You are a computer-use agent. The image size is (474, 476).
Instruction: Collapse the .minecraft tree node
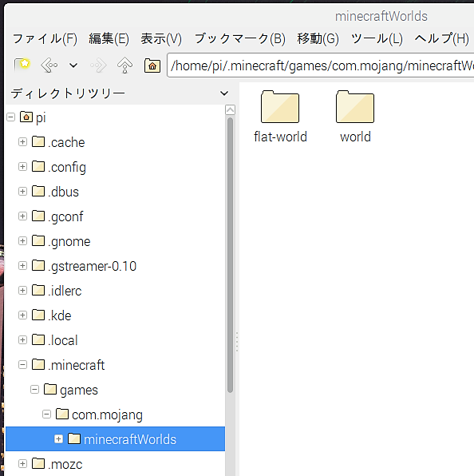[22, 365]
